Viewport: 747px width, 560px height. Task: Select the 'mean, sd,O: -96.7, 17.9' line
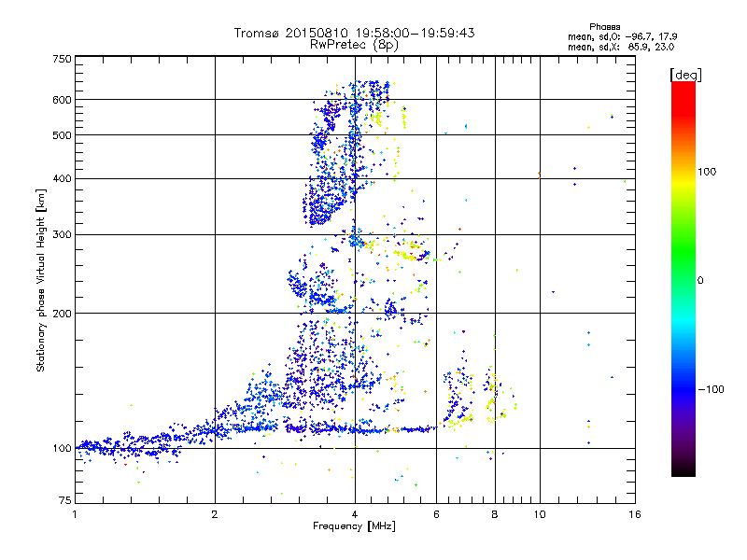click(x=622, y=36)
